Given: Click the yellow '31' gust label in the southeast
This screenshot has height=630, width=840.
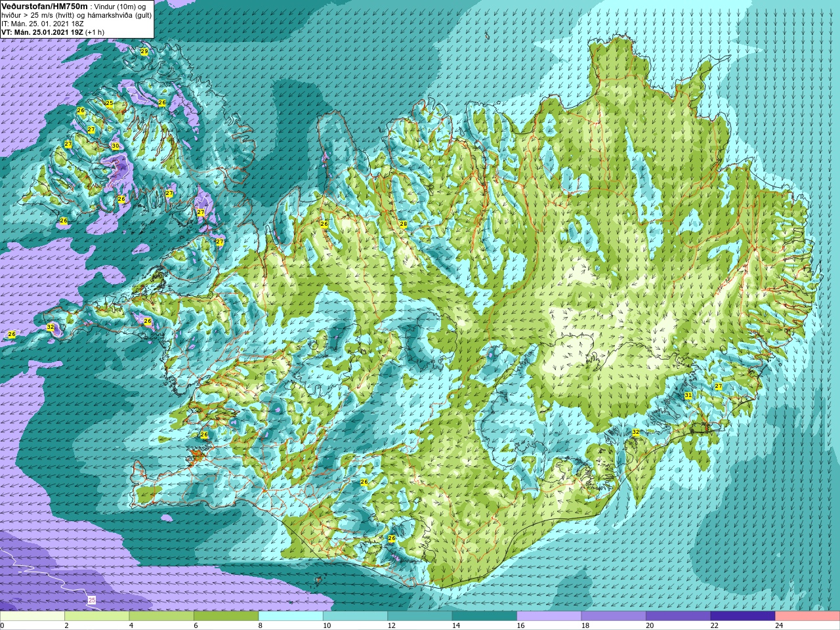Looking at the screenshot, I should [688, 395].
